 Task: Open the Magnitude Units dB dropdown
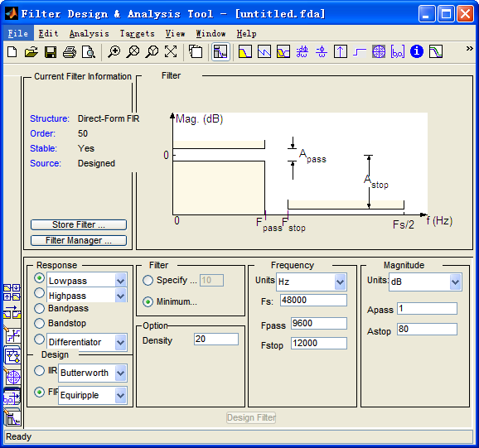425,282
